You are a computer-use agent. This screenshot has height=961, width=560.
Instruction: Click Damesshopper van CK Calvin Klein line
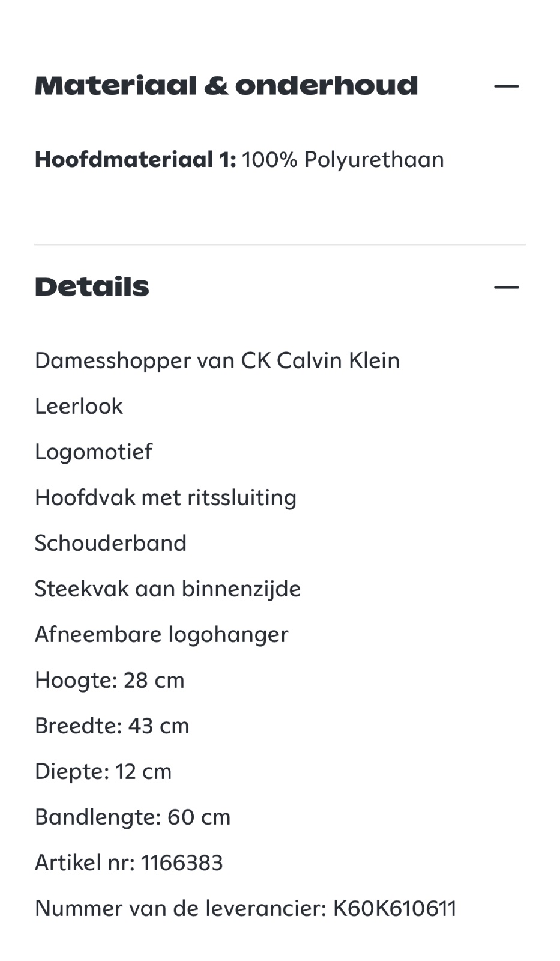217,360
